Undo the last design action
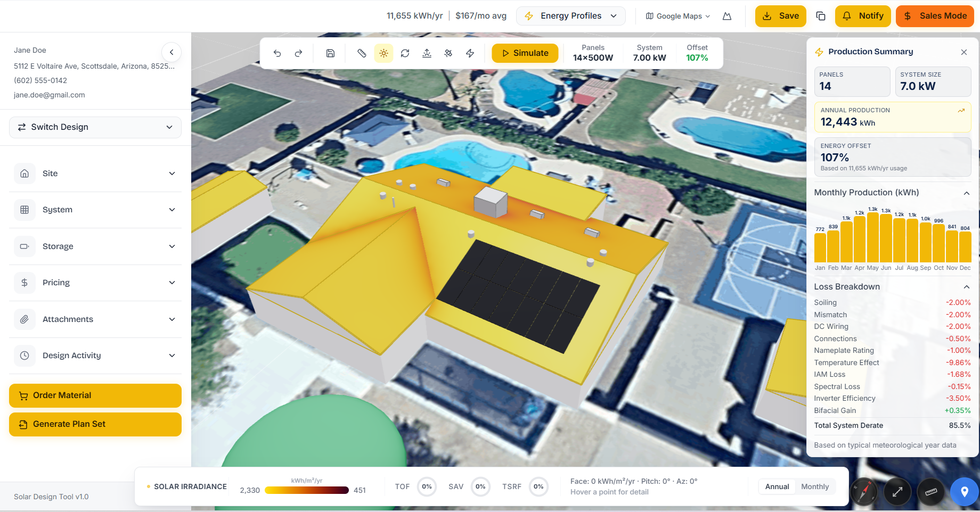 [277, 53]
